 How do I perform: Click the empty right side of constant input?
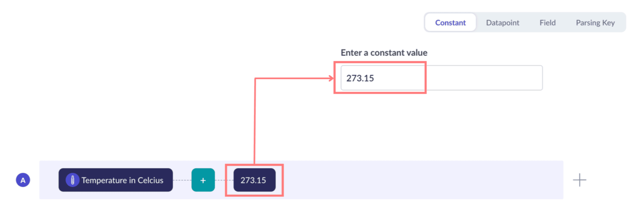pos(484,78)
